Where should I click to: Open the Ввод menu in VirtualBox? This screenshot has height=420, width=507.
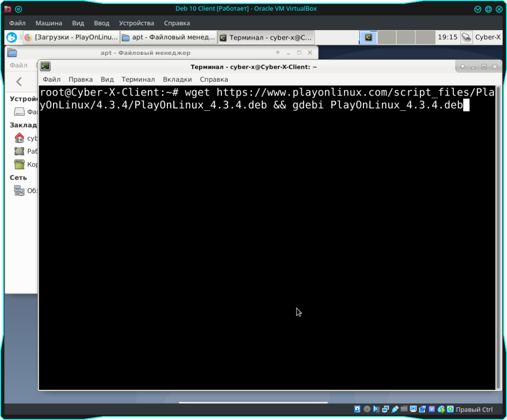(101, 23)
